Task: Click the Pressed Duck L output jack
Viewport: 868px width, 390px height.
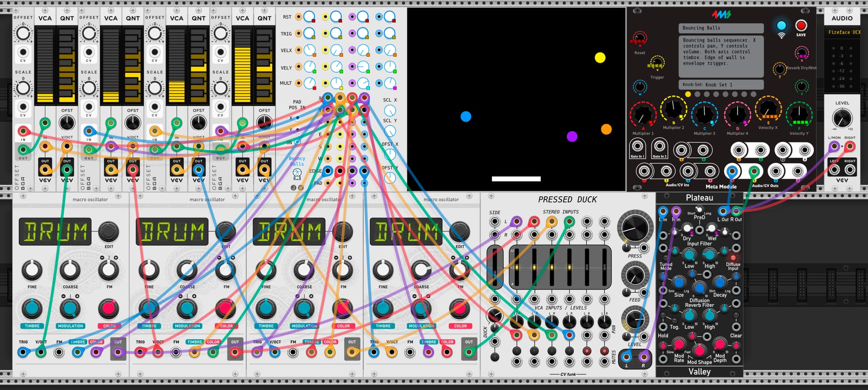Action: click(627, 357)
